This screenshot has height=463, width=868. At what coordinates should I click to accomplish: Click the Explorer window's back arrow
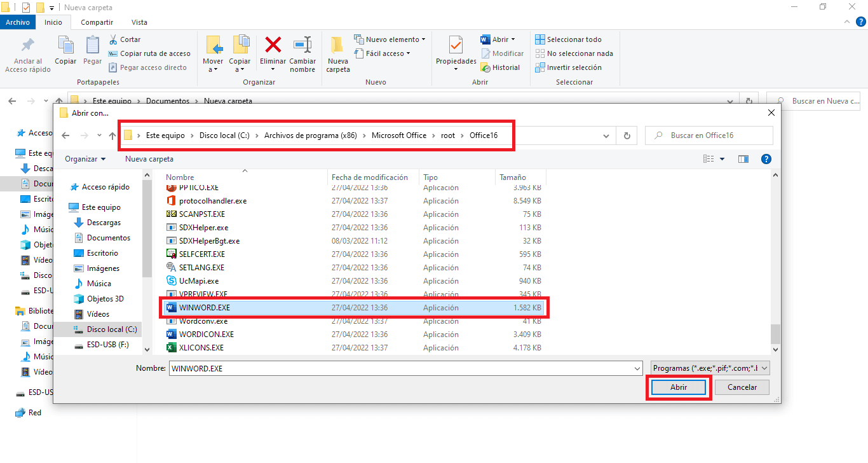click(13, 100)
